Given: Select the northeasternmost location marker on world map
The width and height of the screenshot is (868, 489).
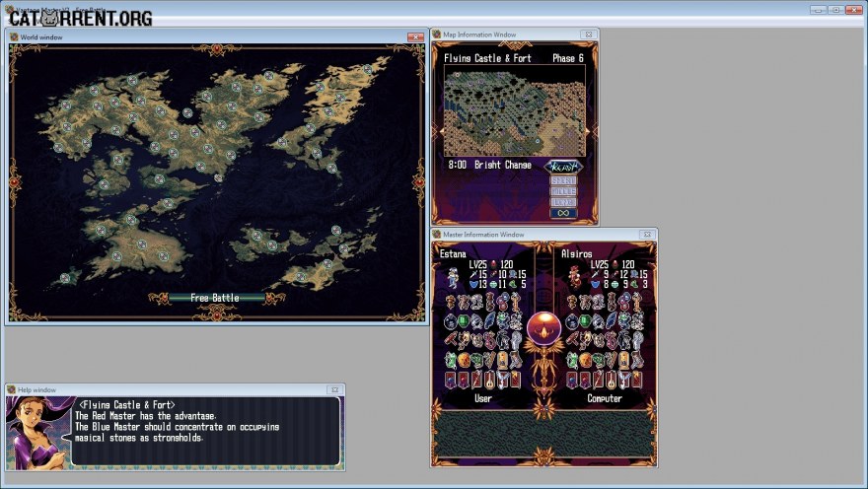Looking at the screenshot, I should [x=368, y=69].
